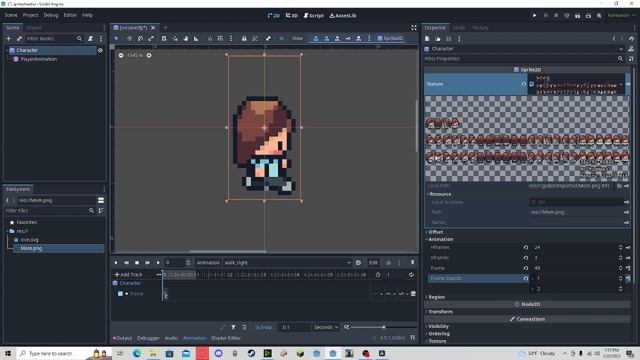
Task: Select the Move Mode tool
Action: tap(129, 38)
